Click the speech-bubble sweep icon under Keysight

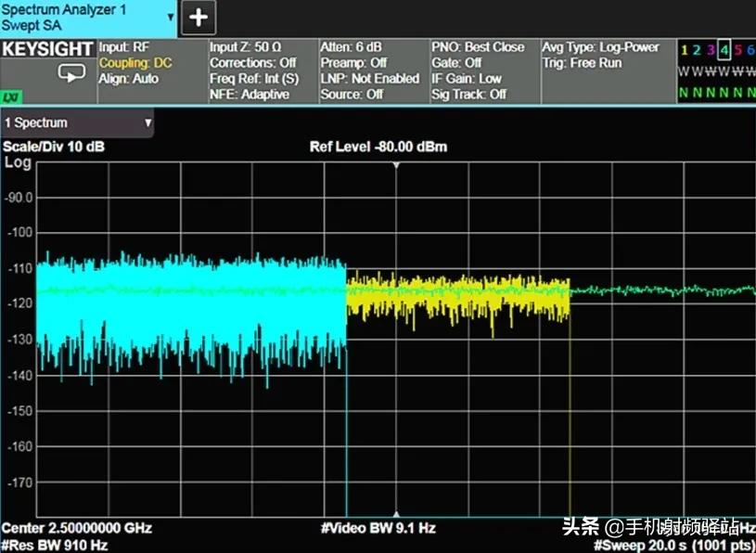(x=70, y=73)
